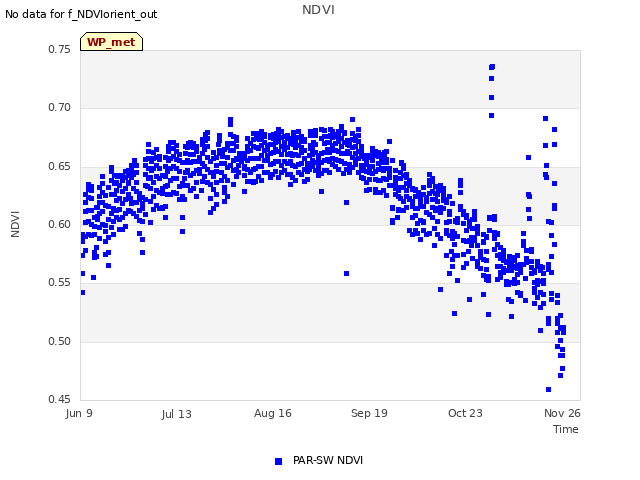Click the 0.50 y-axis tick label
The image size is (640, 480).
60,341
